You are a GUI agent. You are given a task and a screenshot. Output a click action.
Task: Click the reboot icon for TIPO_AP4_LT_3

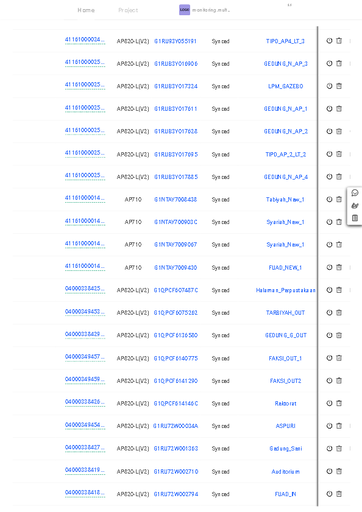[329, 41]
